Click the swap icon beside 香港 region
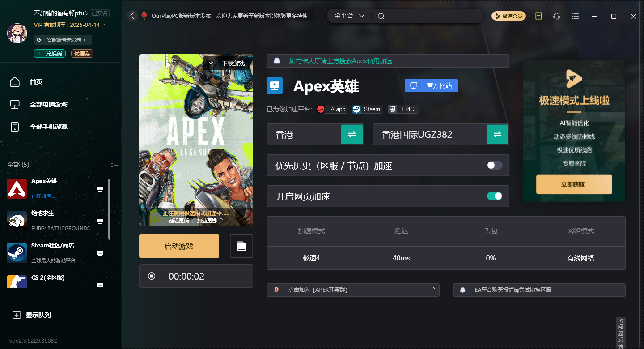 pos(352,134)
